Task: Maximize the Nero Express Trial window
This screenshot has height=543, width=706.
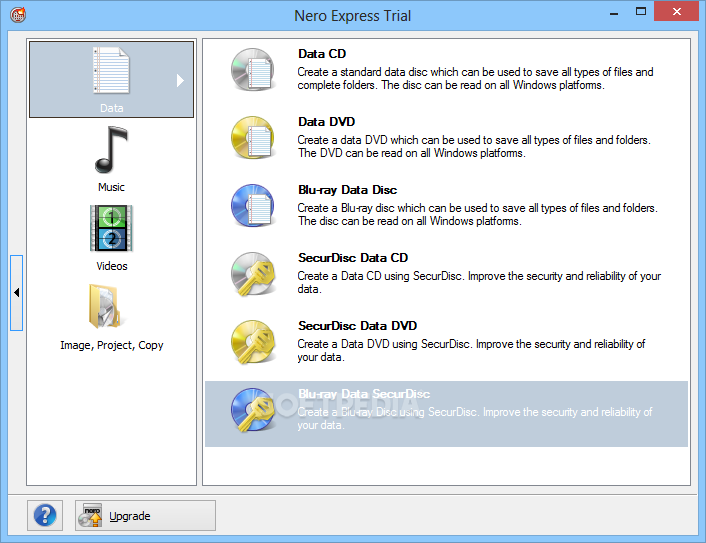Action: point(641,12)
